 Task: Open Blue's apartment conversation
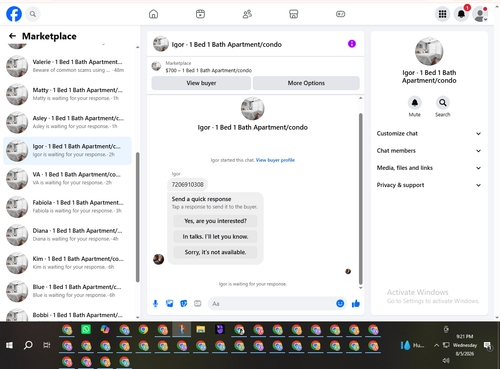pyautogui.click(x=67, y=291)
